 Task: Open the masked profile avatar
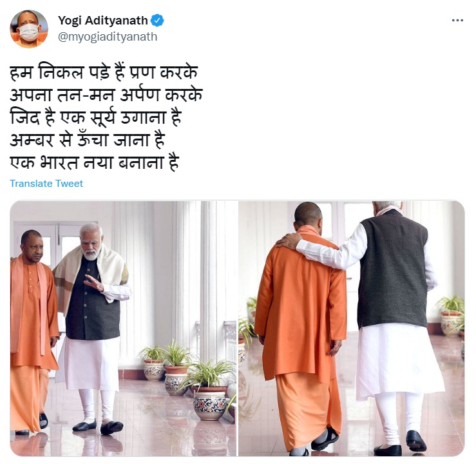coord(29,29)
